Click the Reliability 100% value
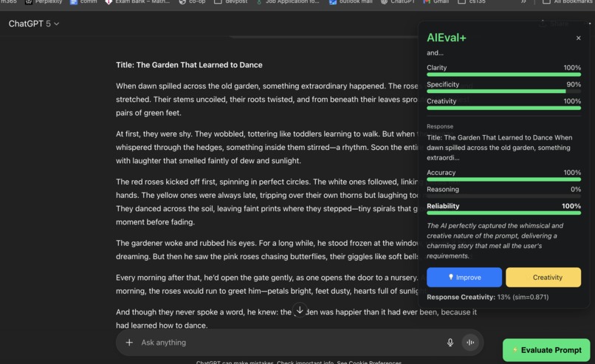This screenshot has height=364, width=595. (571, 206)
